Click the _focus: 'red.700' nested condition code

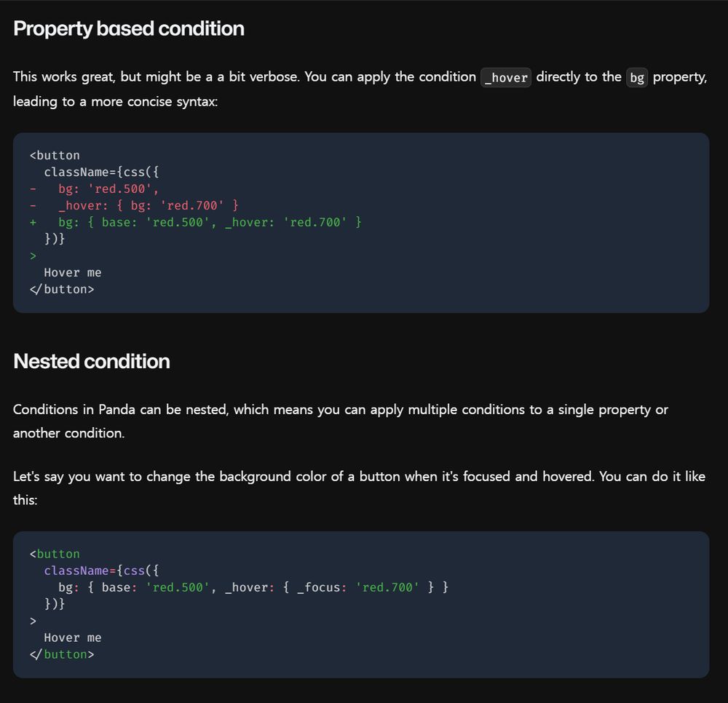358,587
